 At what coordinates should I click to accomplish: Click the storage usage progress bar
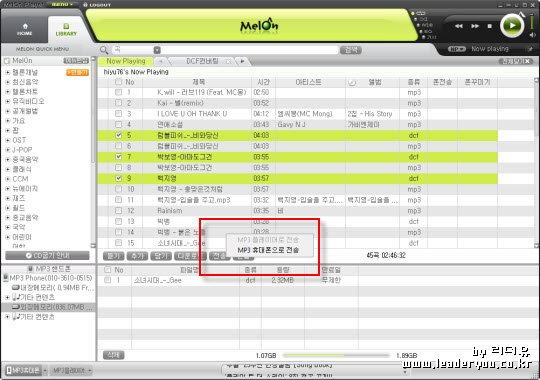(x=336, y=355)
